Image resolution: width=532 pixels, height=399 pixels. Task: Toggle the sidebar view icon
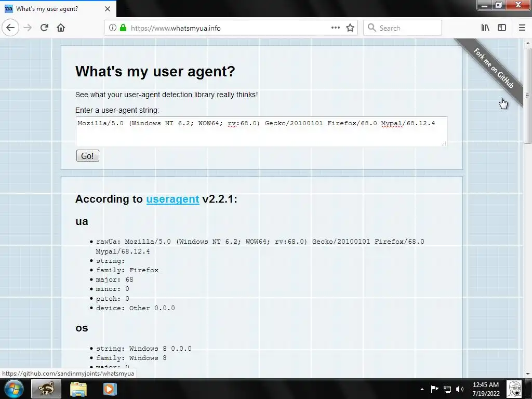tap(502, 28)
